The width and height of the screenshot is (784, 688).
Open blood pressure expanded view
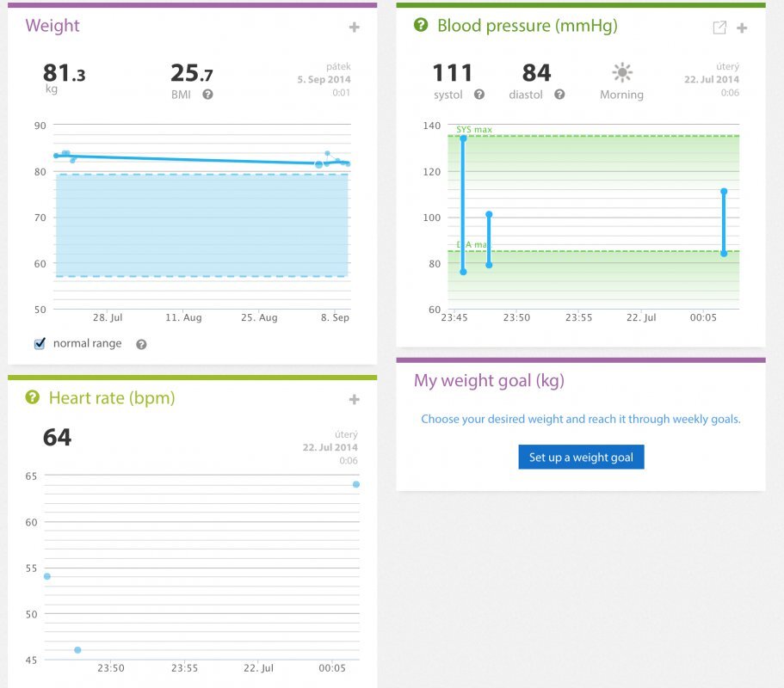click(x=720, y=27)
